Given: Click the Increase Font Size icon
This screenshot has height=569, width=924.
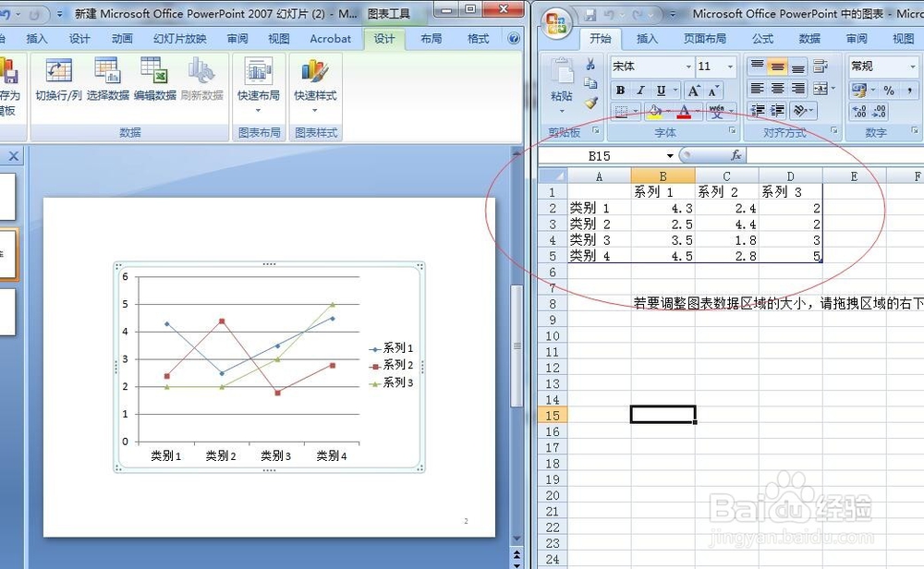Looking at the screenshot, I should click(695, 91).
